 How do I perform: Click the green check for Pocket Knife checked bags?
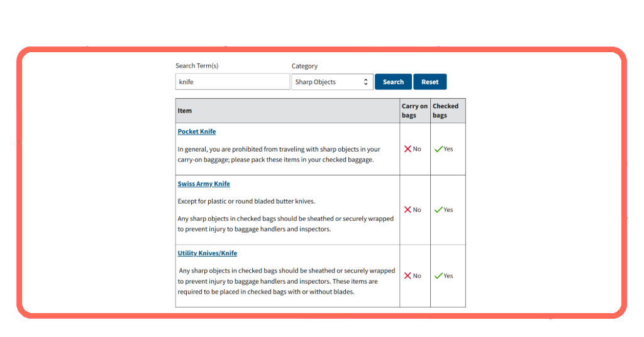tap(438, 149)
